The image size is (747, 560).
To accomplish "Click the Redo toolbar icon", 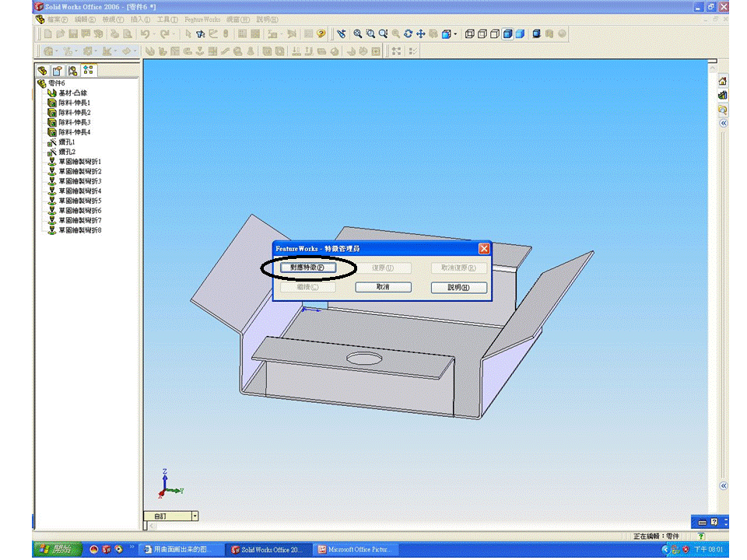I will (x=164, y=33).
